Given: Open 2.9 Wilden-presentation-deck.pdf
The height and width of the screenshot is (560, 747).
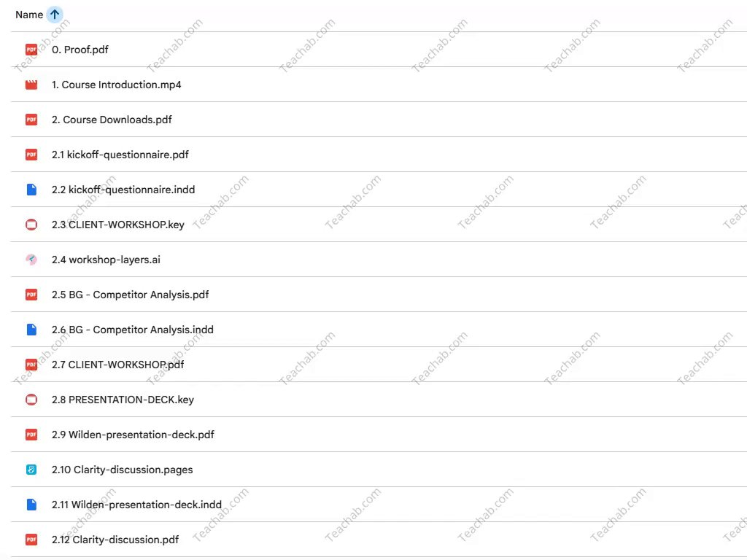Looking at the screenshot, I should (133, 435).
